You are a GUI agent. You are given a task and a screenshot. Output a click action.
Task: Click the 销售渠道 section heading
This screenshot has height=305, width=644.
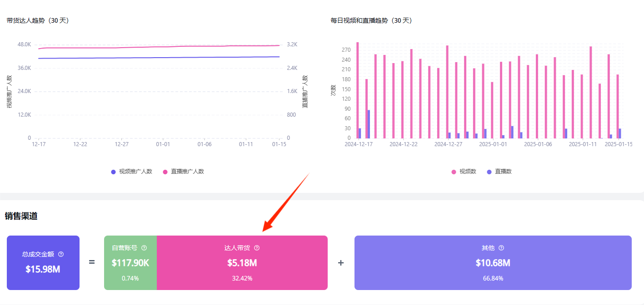(21, 216)
